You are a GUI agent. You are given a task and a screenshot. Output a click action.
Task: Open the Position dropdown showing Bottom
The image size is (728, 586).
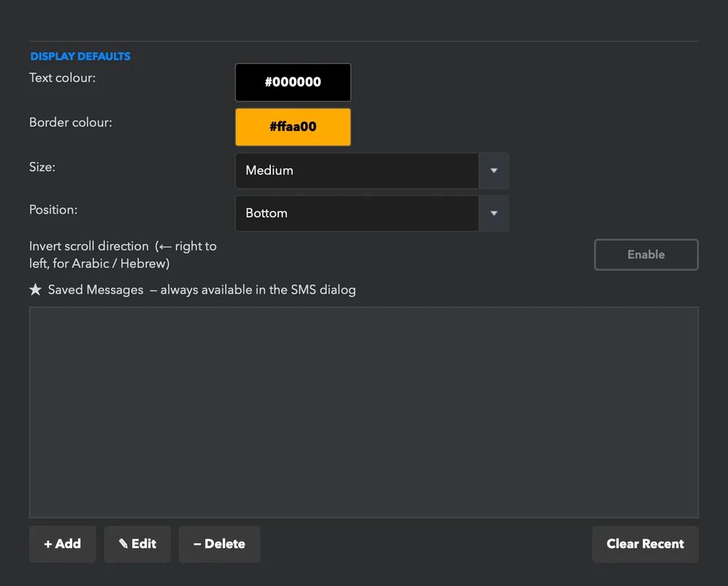[372, 213]
